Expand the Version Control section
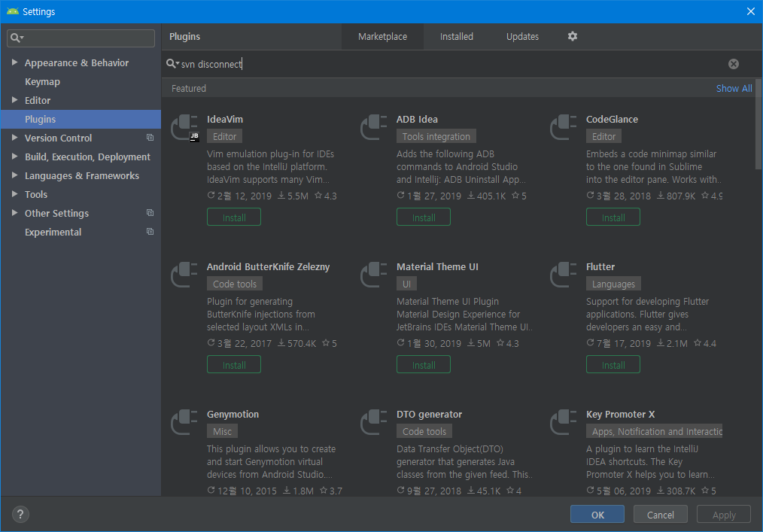 [x=14, y=138]
